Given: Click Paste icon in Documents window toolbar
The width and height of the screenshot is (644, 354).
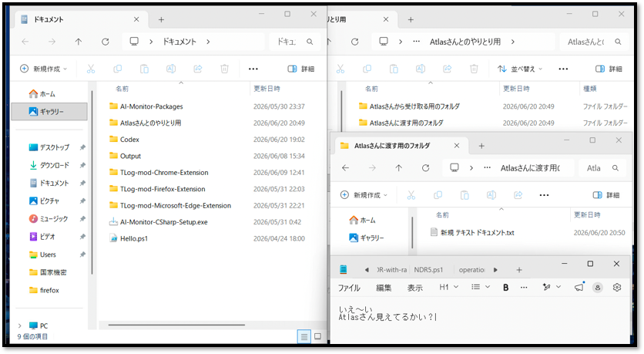Looking at the screenshot, I should click(x=144, y=69).
